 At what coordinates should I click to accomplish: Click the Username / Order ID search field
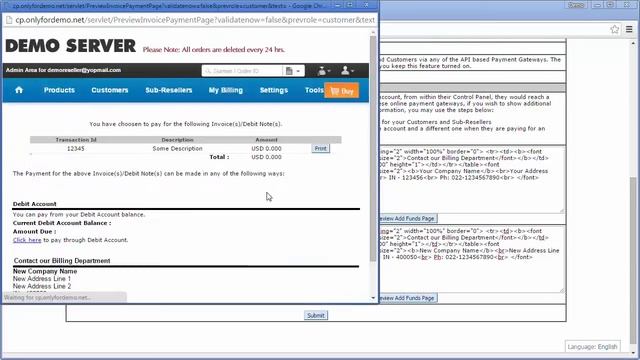[x=242, y=71]
